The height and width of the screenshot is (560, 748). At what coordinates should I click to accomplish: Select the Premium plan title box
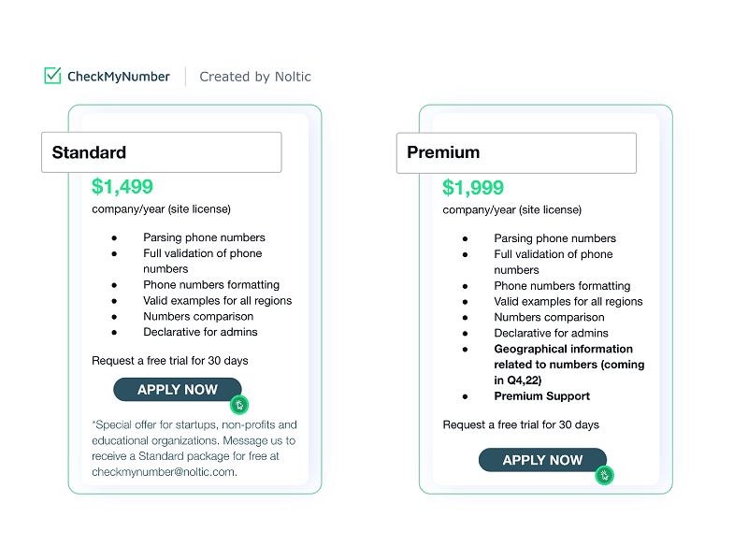pyautogui.click(x=516, y=152)
